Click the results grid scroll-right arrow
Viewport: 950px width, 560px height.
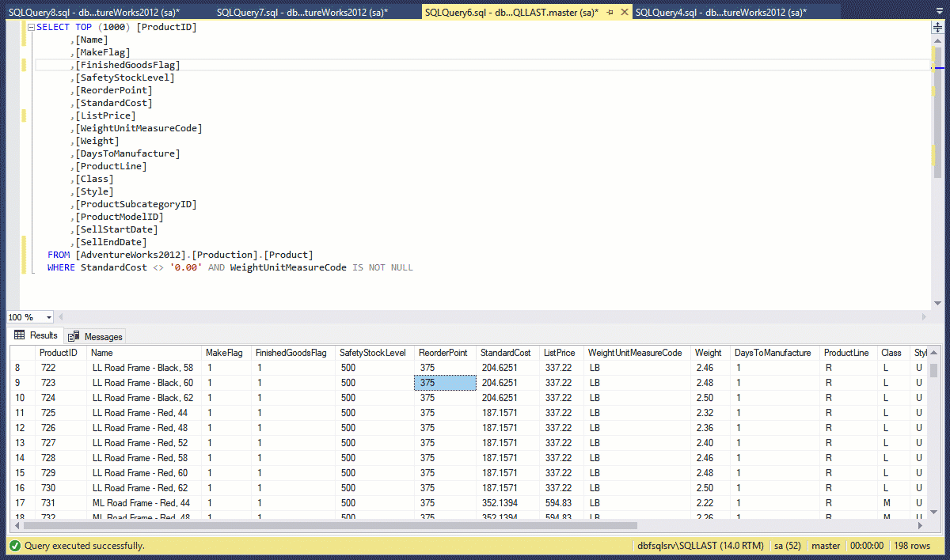924,525
